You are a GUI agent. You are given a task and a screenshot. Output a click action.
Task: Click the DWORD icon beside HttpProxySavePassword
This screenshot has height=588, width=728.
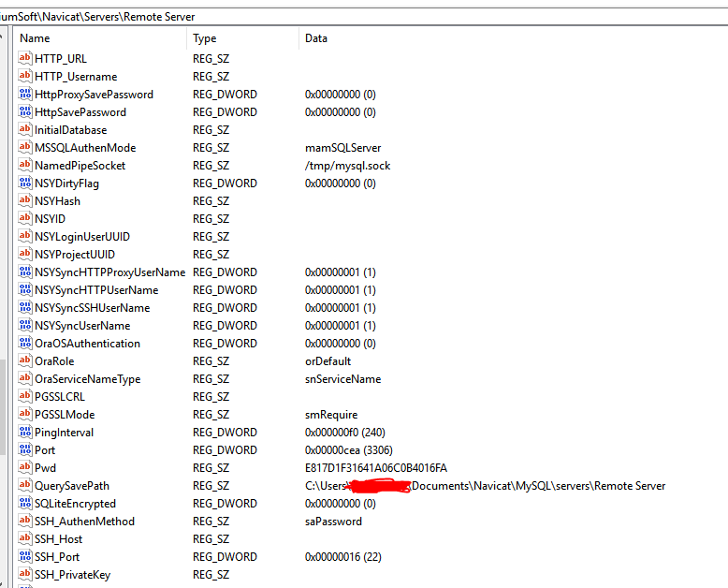[25, 94]
